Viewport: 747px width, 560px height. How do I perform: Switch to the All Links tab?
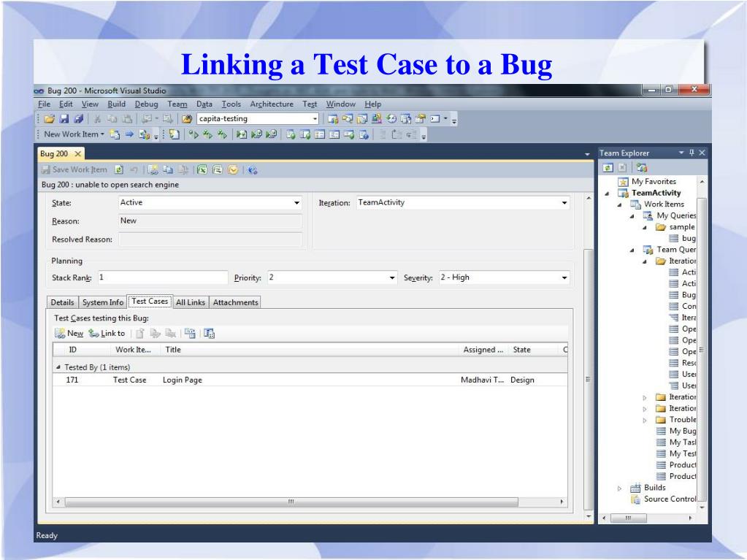coord(191,302)
